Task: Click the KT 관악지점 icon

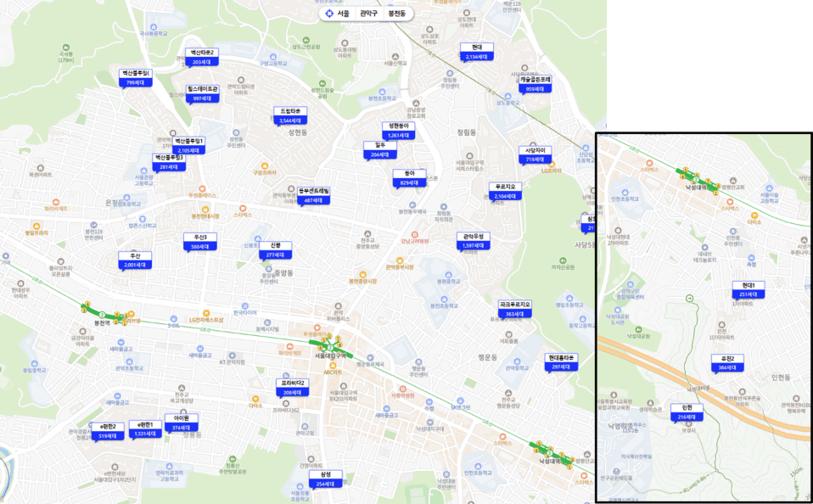Action: 231,356
